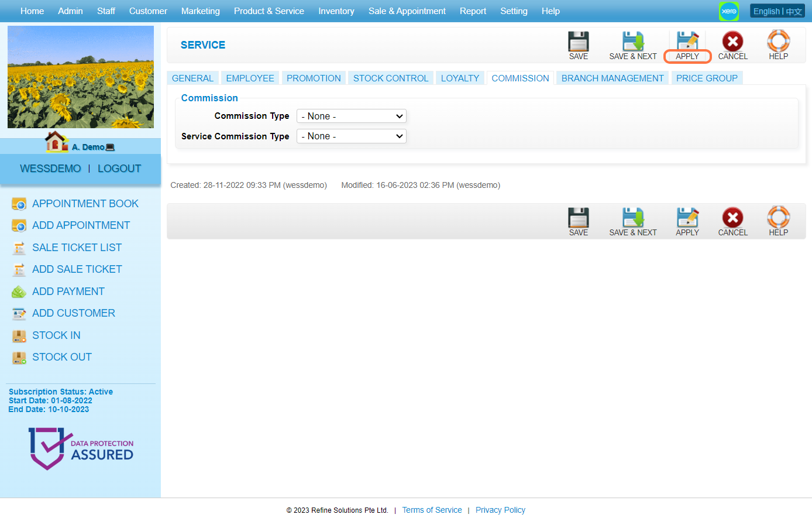Open the APPOINTMENT BOOK link
This screenshot has height=528, width=812.
[x=85, y=204]
